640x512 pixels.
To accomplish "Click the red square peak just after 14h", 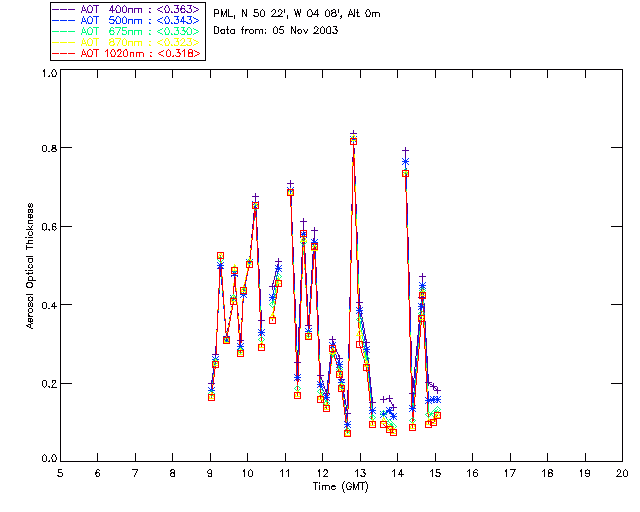I will click(405, 174).
